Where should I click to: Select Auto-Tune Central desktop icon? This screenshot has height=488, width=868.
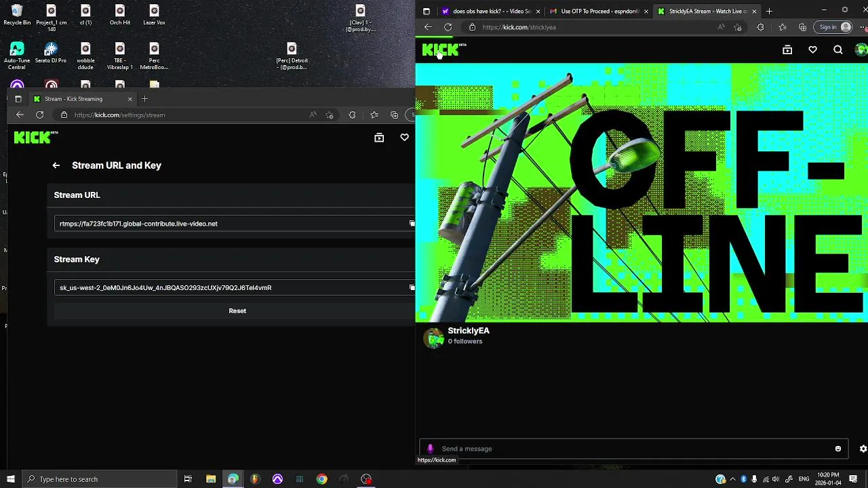coord(17,56)
